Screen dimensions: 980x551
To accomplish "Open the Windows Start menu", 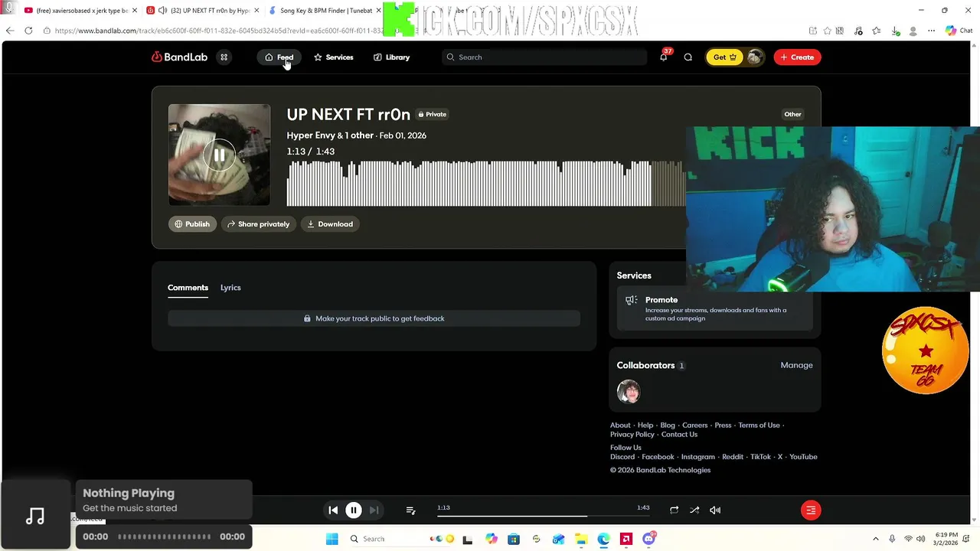I will (x=332, y=539).
